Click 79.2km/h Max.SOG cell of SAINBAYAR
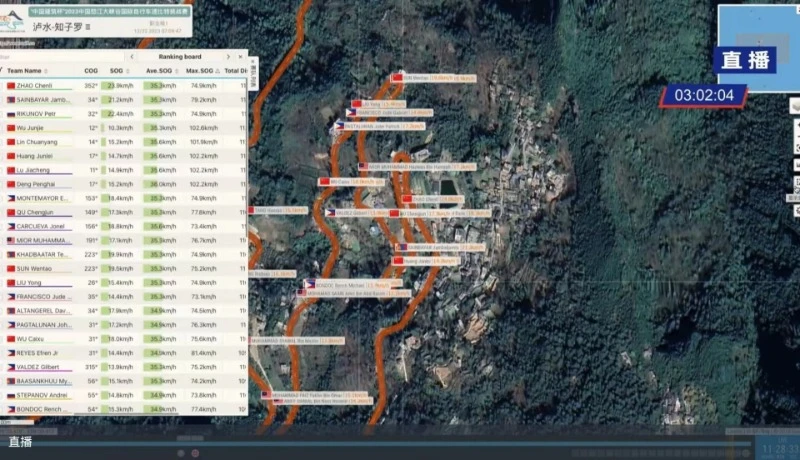The width and height of the screenshot is (800, 460). tap(204, 100)
